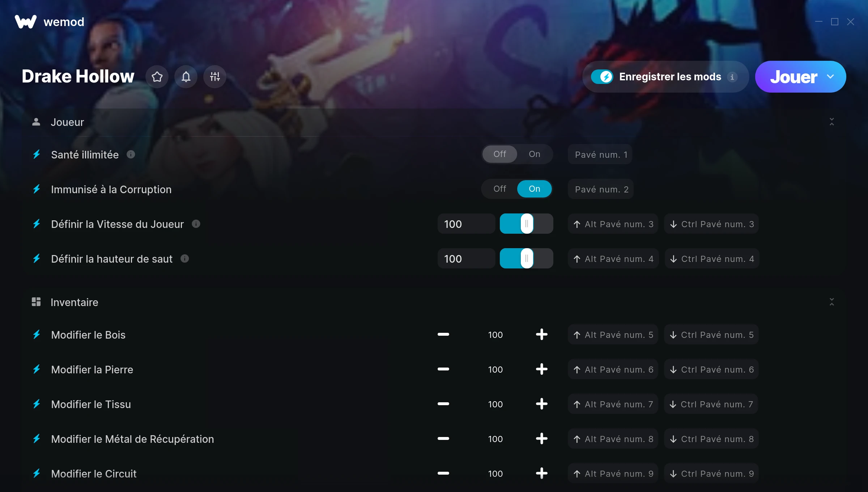Viewport: 868px width, 492px height.
Task: Select the Inventaire category header
Action: click(75, 302)
